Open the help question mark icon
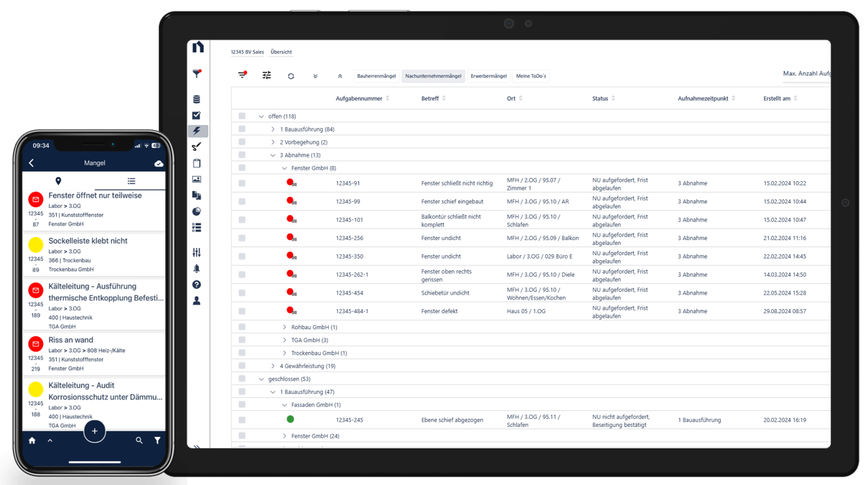The width and height of the screenshot is (868, 485). pyautogui.click(x=197, y=285)
